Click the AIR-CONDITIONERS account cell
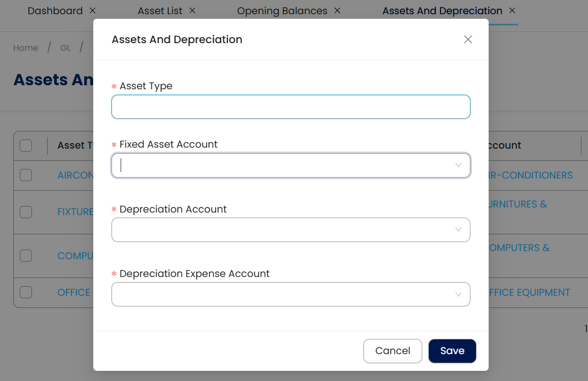The height and width of the screenshot is (381, 588). [531, 176]
